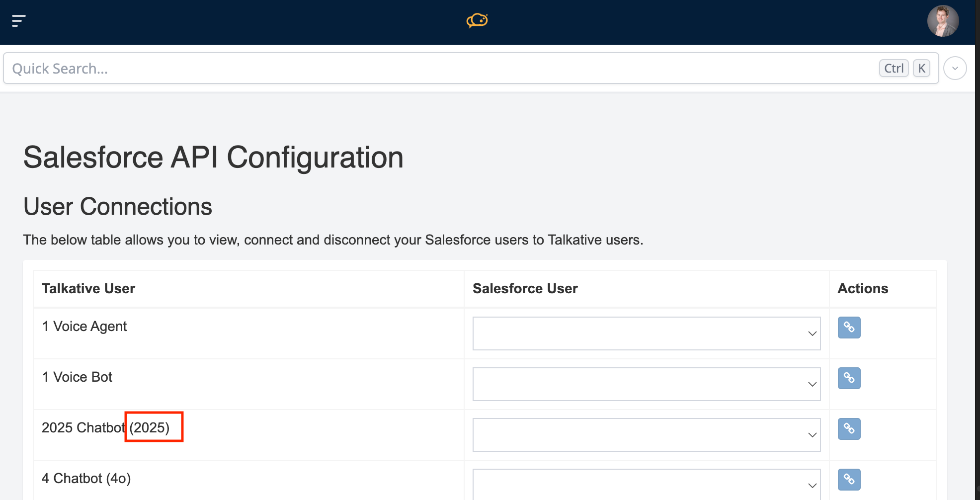Open Salesforce User dropdown for 2025 Chatbot
This screenshot has width=980, height=500.
(646, 435)
